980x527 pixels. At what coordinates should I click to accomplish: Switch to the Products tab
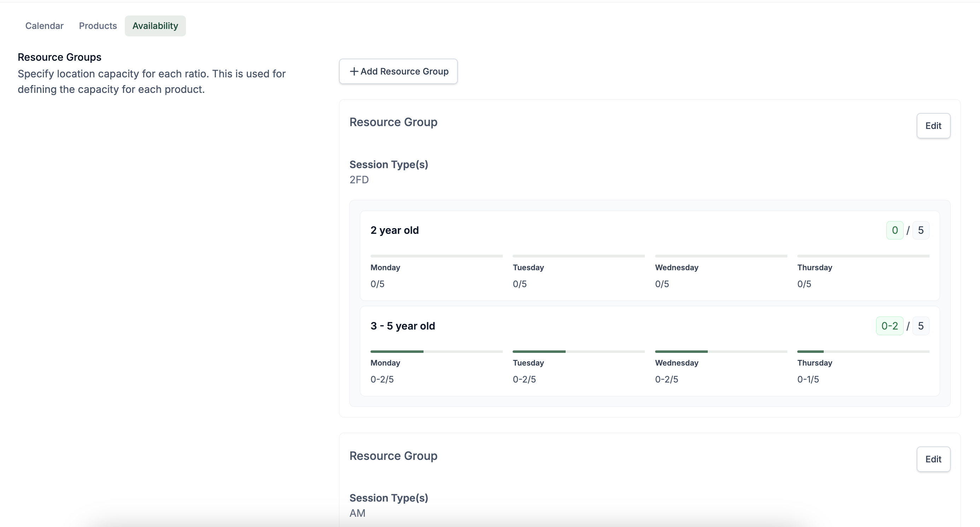[x=98, y=26]
